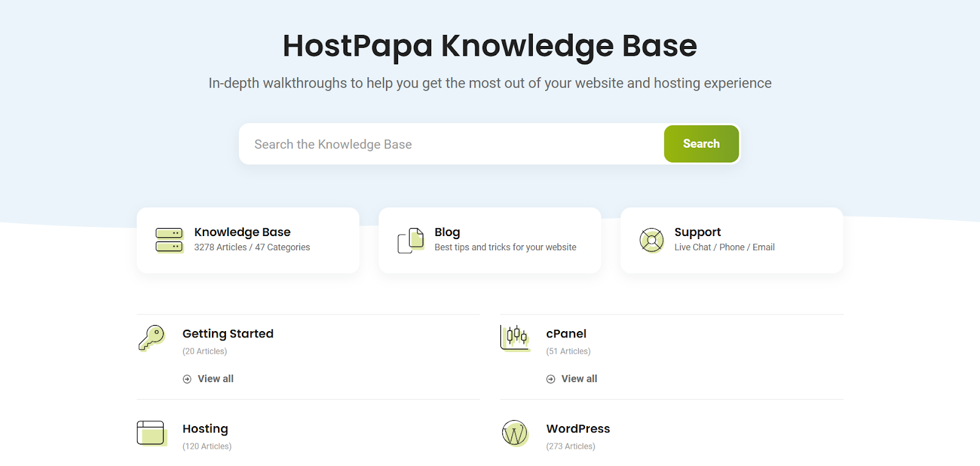The height and width of the screenshot is (466, 980).
Task: Click the green Search button
Action: (x=701, y=144)
